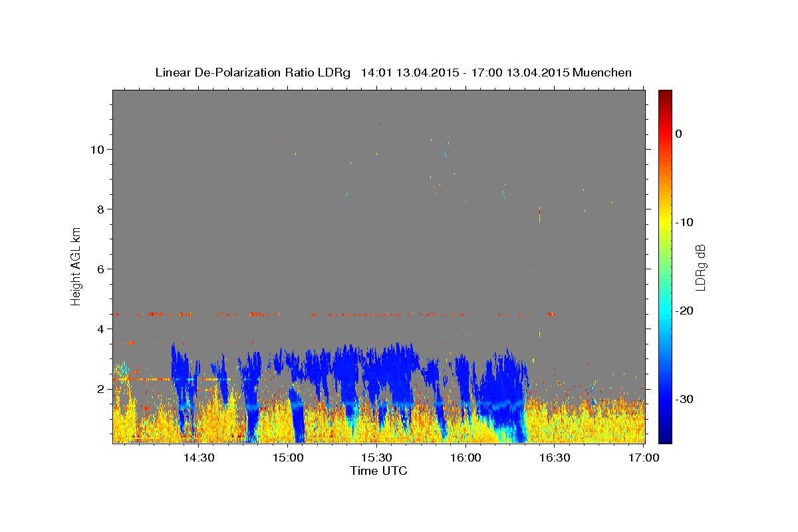Screen dimensions: 798x532
Task: Click the dark red top of colorbar
Action: (x=665, y=94)
